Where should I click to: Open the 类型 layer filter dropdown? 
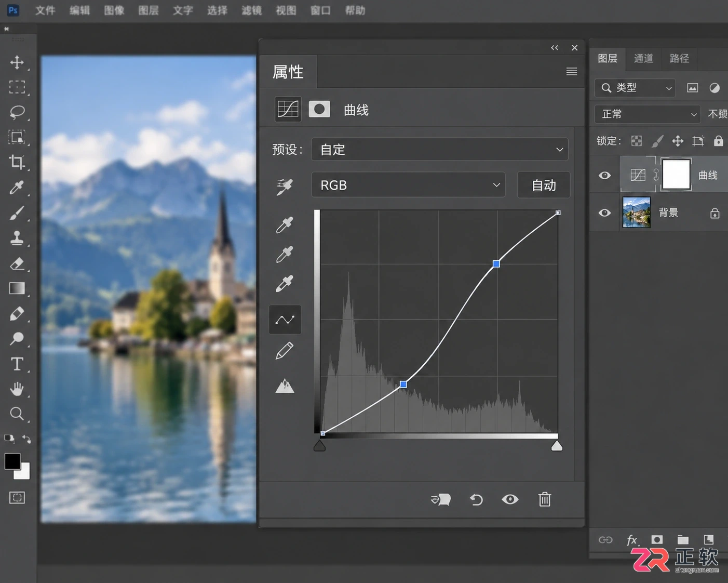coord(635,88)
